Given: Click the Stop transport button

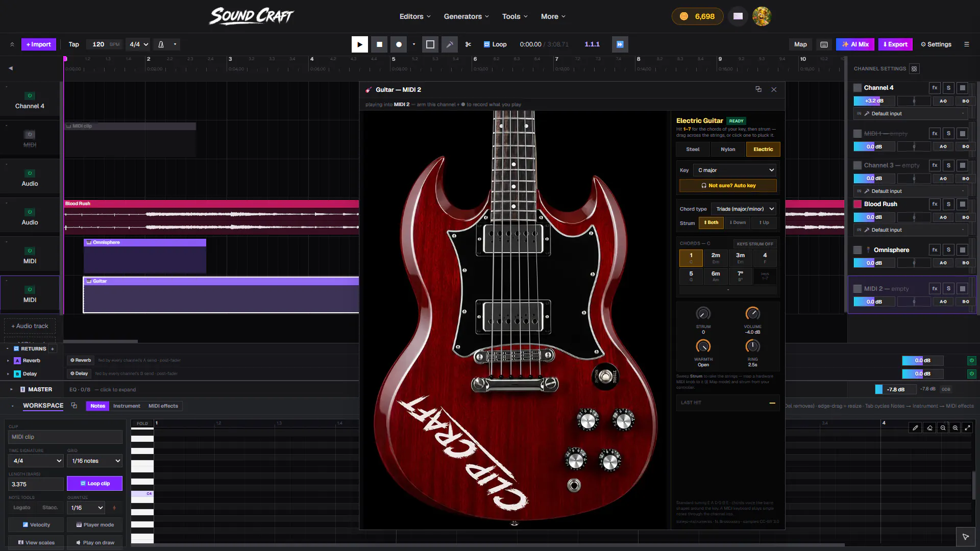Looking at the screenshot, I should click(x=379, y=44).
